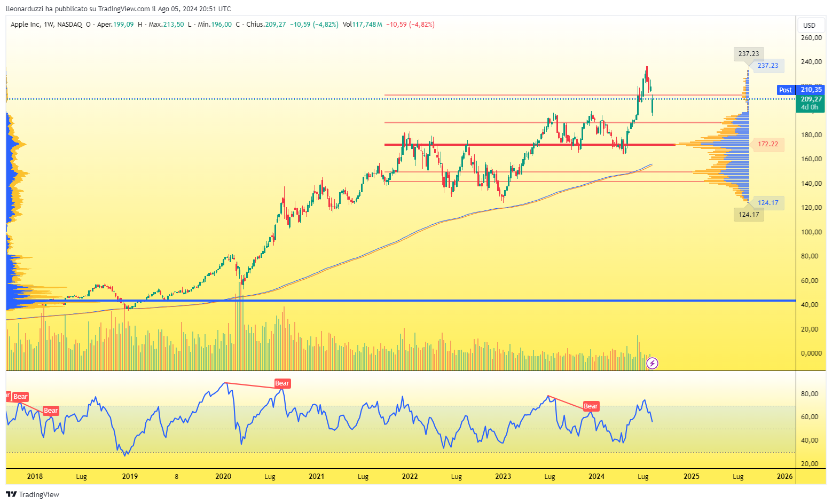
Task: Click 260,00 on the price axis
Action: click(x=811, y=38)
